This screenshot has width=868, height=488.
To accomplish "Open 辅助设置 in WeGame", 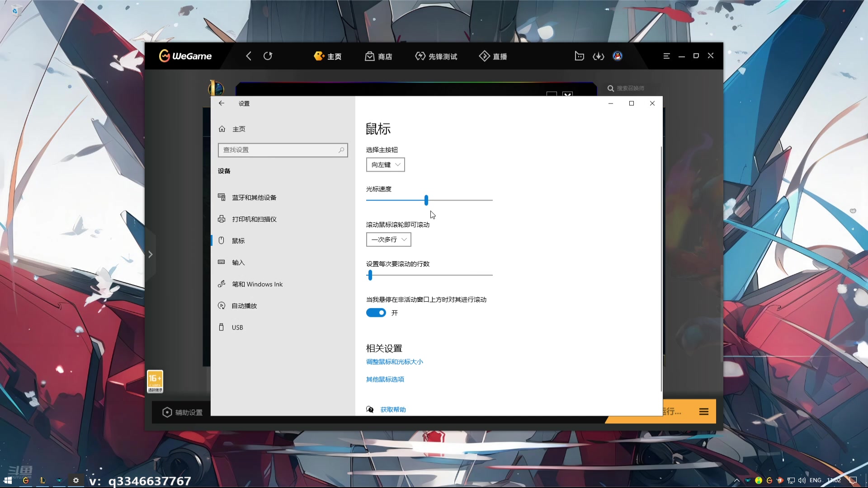I will point(183,412).
